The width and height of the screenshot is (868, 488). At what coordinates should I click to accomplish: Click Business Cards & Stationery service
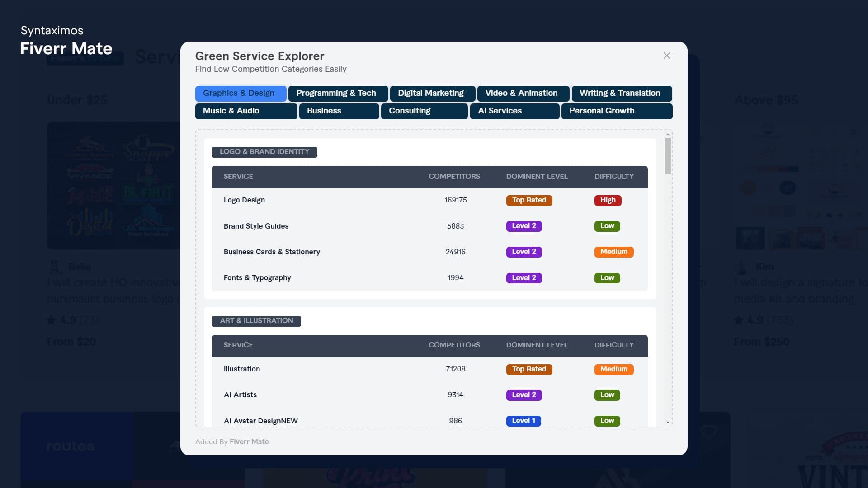tap(272, 252)
